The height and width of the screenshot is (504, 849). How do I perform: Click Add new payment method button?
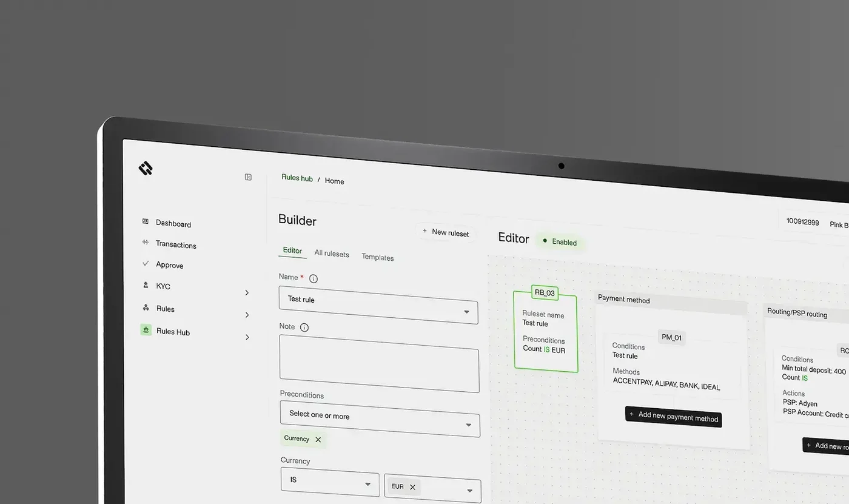(x=674, y=417)
